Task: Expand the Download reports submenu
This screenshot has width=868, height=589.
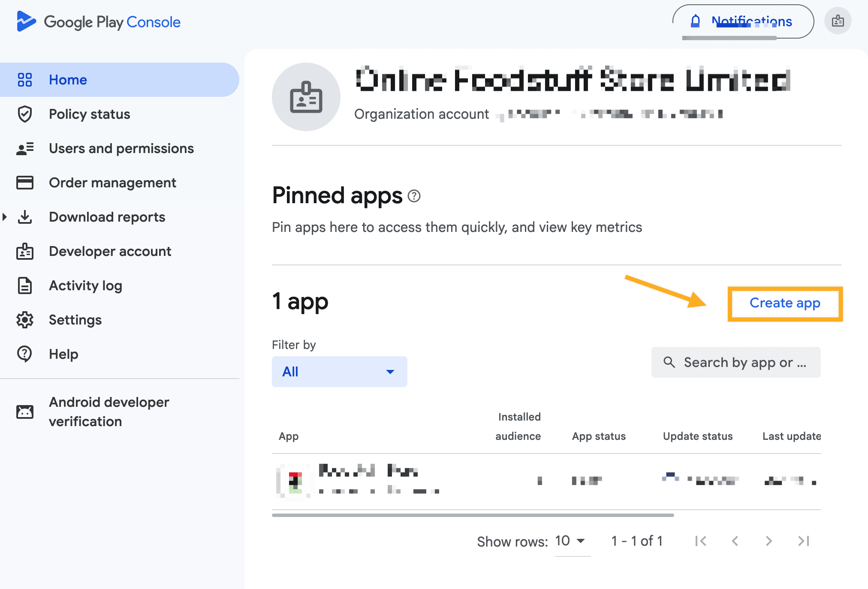Action: (x=5, y=217)
